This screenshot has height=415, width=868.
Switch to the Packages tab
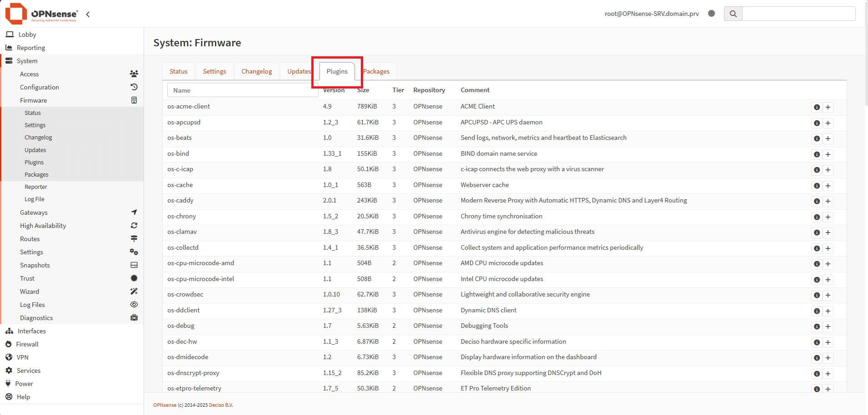tap(376, 71)
